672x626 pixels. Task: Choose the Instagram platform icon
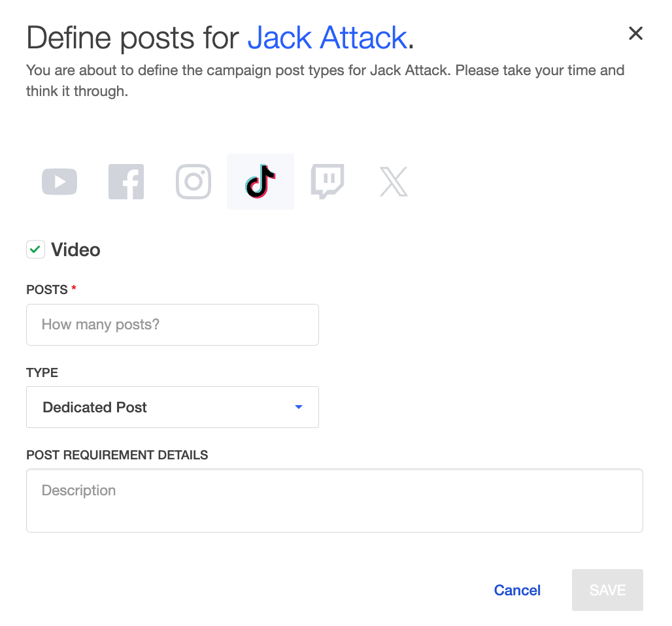coord(193,182)
